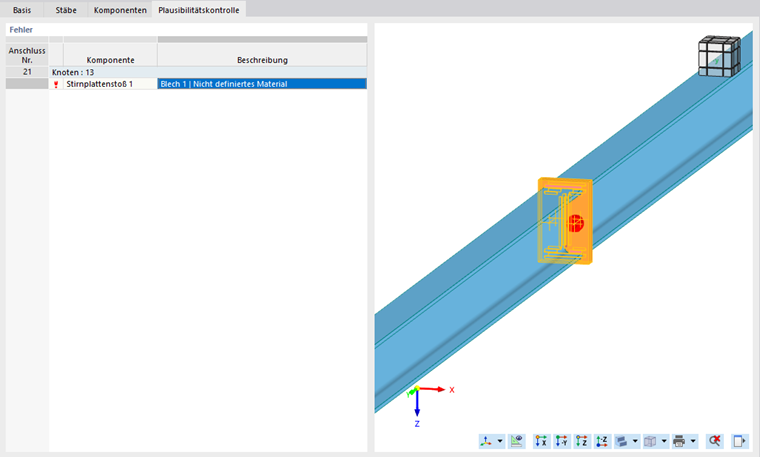The height and width of the screenshot is (457, 760).
Task: Click the red error marker next to Stirnplattenstoß 1
Action: pos(56,84)
